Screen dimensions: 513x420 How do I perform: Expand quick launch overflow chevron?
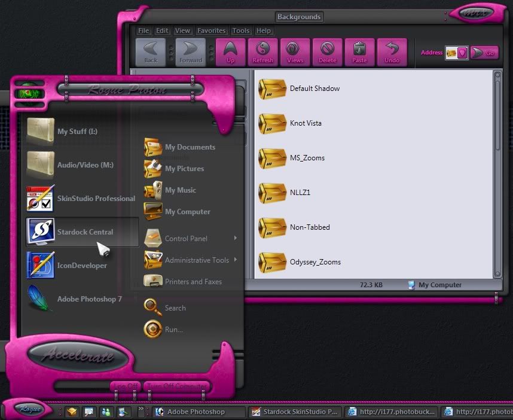point(141,409)
